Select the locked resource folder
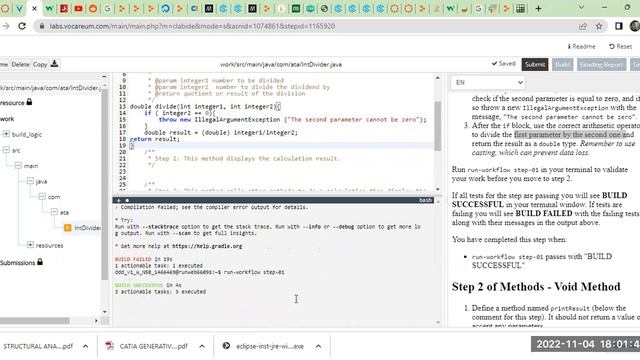Screen dimensions: 640x360 (x=16, y=102)
